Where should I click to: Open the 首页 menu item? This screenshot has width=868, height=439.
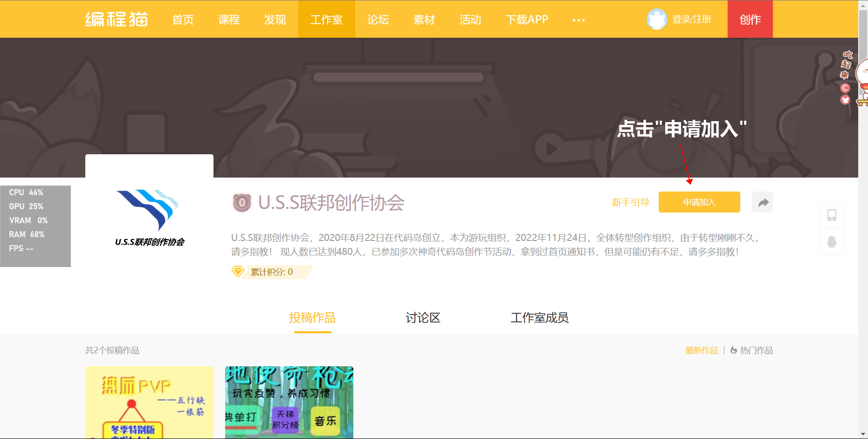pyautogui.click(x=183, y=20)
